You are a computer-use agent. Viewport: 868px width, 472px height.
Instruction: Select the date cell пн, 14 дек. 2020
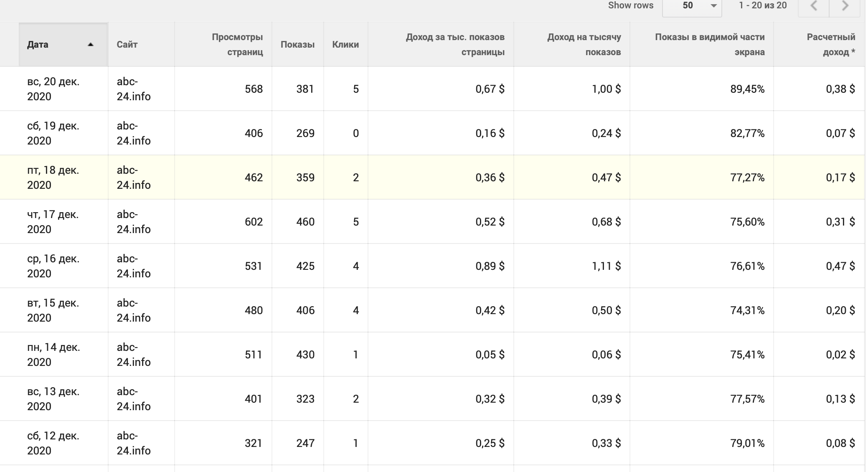53,355
